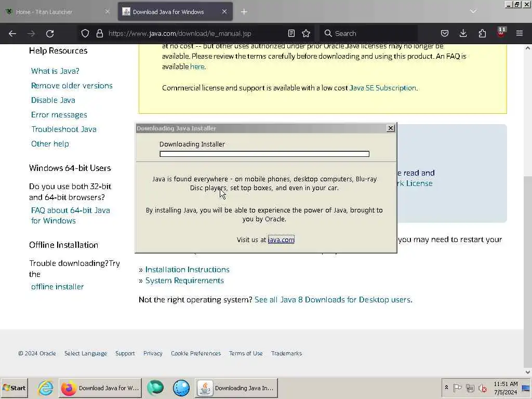Image resolution: width=532 pixels, height=399 pixels.
Task: Close the Home - Titan Launcher tab
Action: [107, 11]
